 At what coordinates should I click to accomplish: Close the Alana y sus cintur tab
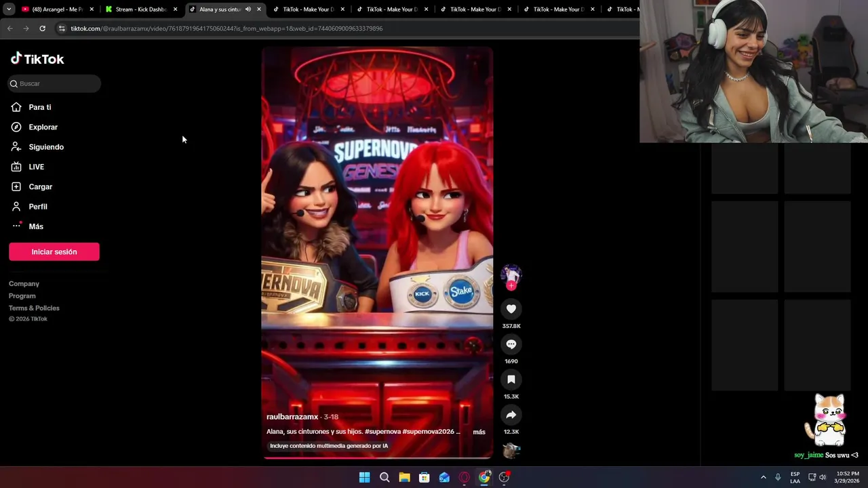[258, 9]
